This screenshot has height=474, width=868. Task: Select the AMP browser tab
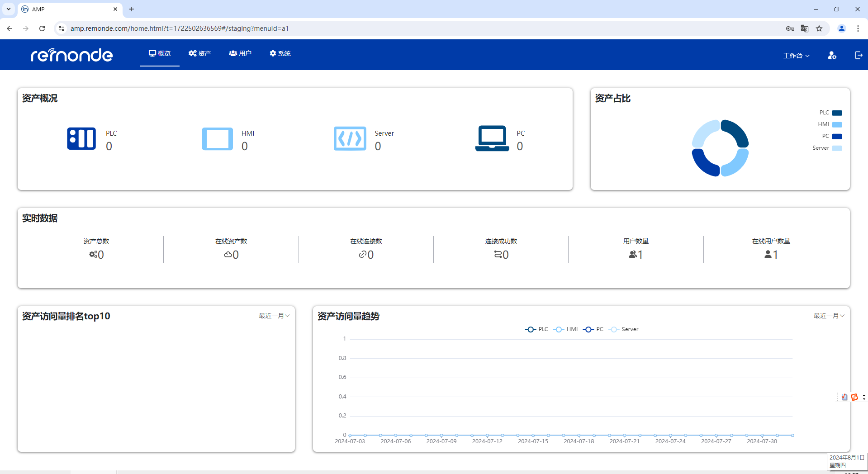(70, 9)
